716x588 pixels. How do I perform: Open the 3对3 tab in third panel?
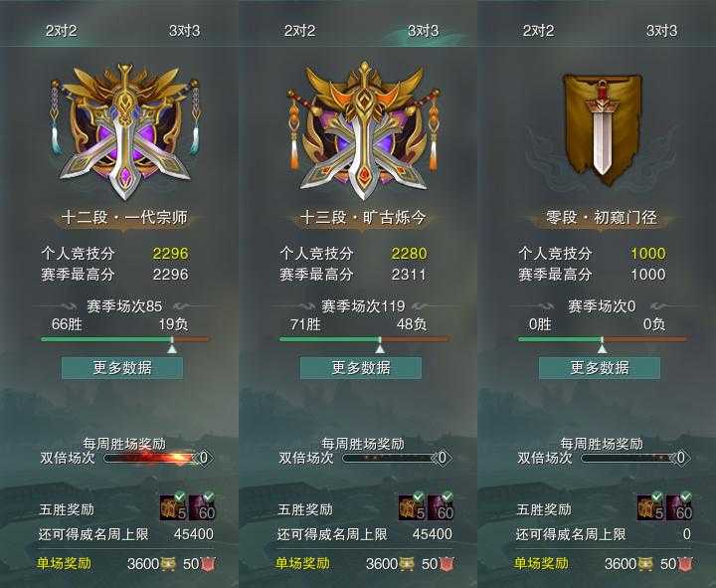pyautogui.click(x=661, y=31)
